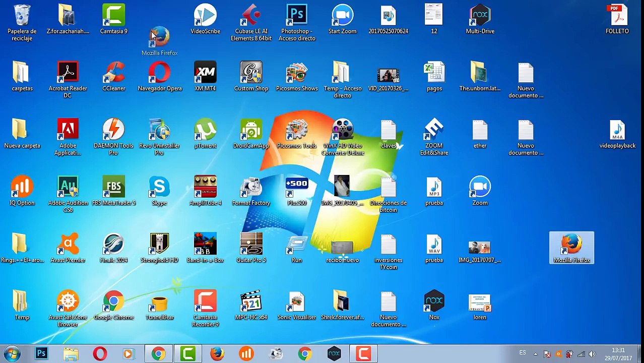Viewport: 644px width, 363px height.
Task: Launch Picosmos Shows desktop shortcut
Action: [297, 77]
